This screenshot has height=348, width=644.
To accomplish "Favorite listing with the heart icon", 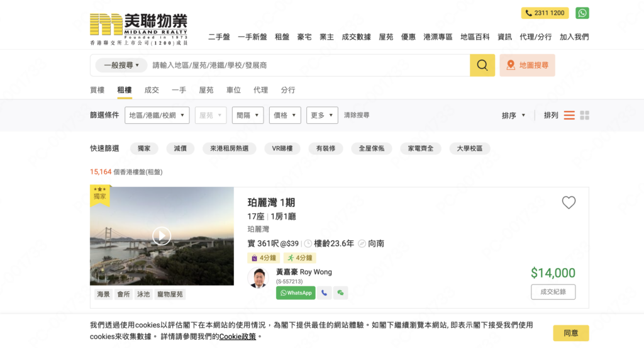I will tap(569, 203).
